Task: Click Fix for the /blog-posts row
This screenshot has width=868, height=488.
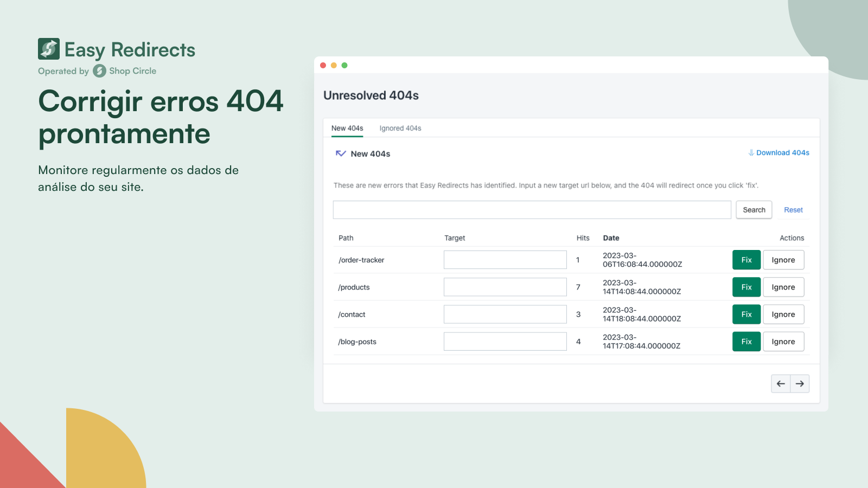Action: [x=746, y=342]
